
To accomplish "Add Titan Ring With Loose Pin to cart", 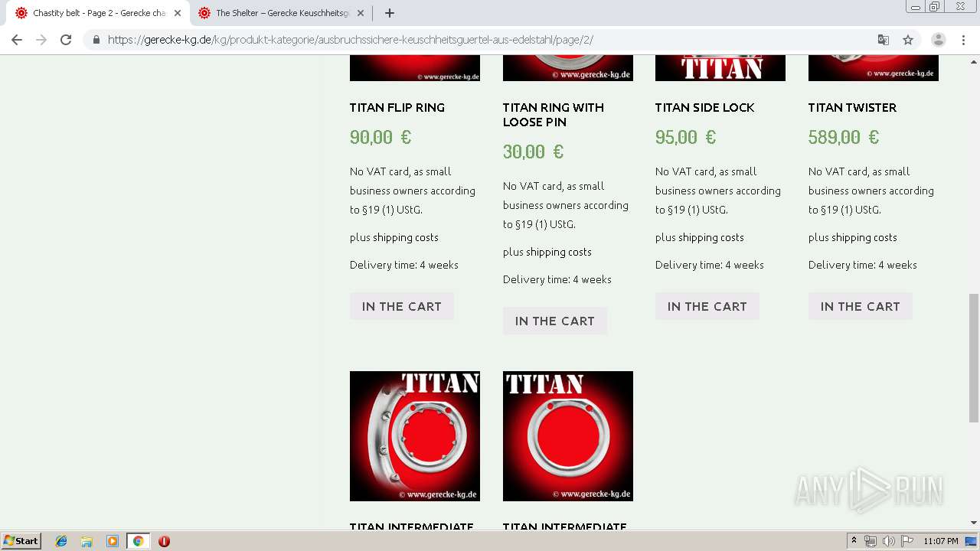I will click(x=555, y=321).
